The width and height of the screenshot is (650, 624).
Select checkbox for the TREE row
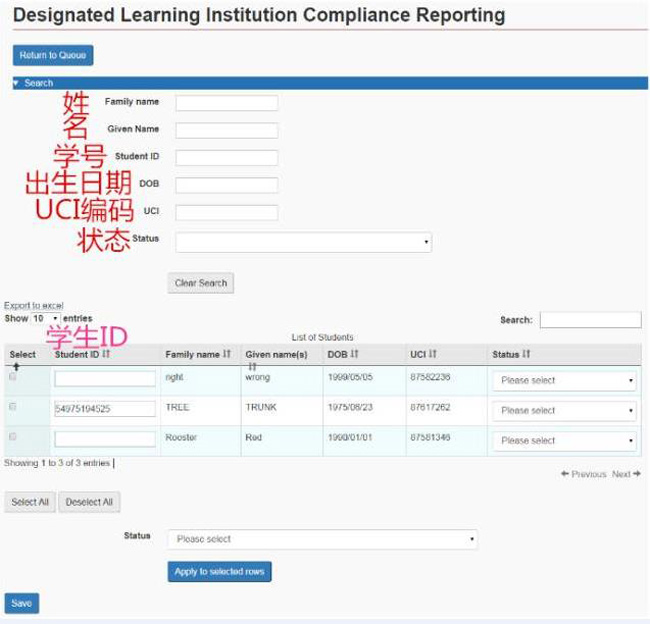[13, 407]
